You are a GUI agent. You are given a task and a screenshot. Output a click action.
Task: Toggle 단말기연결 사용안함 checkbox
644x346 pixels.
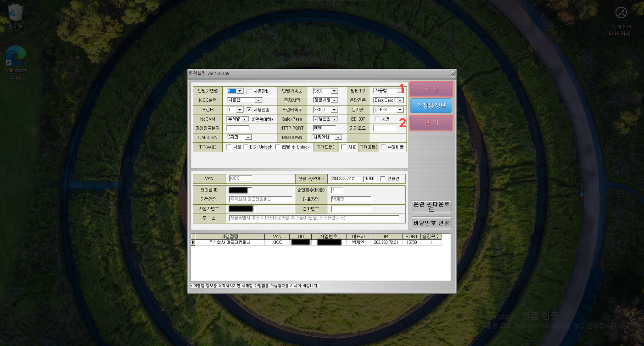(249, 91)
